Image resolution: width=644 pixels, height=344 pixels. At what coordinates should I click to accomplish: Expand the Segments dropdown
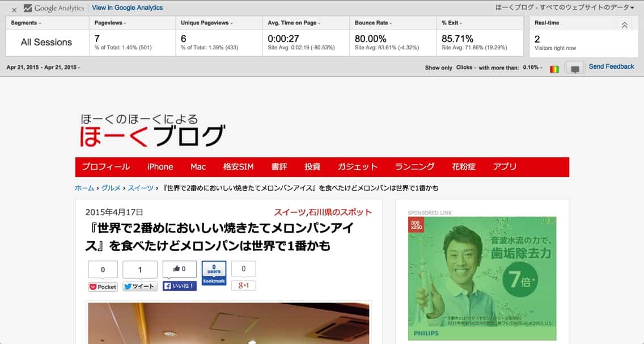click(26, 23)
